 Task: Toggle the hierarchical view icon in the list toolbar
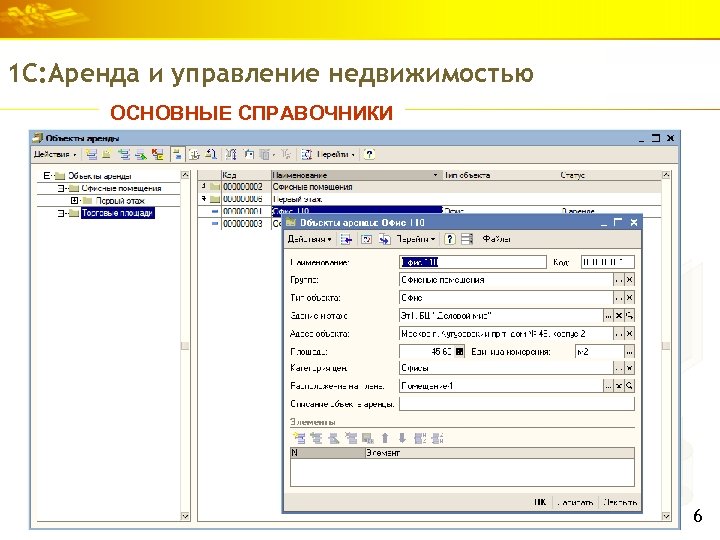177,154
